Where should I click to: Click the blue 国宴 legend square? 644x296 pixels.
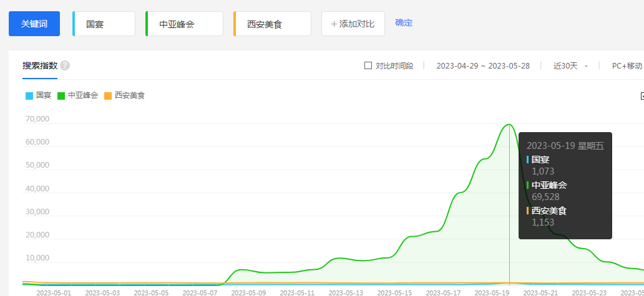coord(29,96)
